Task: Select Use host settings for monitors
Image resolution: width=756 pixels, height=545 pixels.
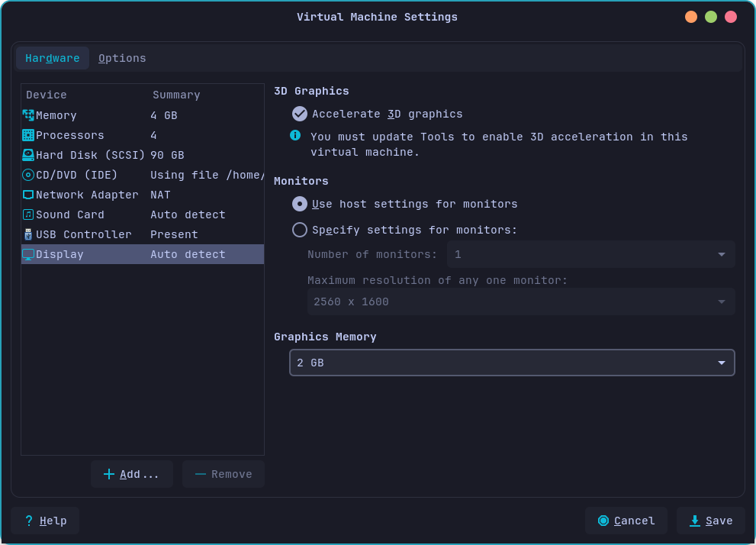Action: click(x=300, y=204)
